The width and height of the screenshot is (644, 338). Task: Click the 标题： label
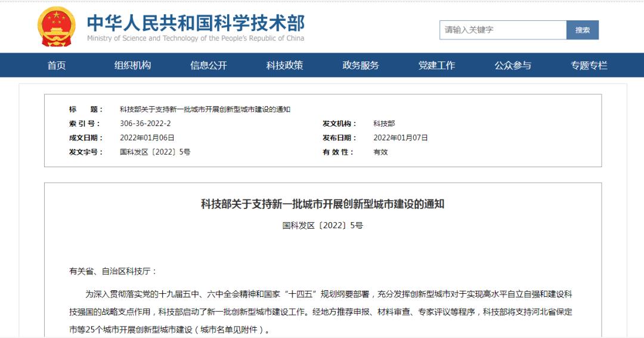coord(86,109)
